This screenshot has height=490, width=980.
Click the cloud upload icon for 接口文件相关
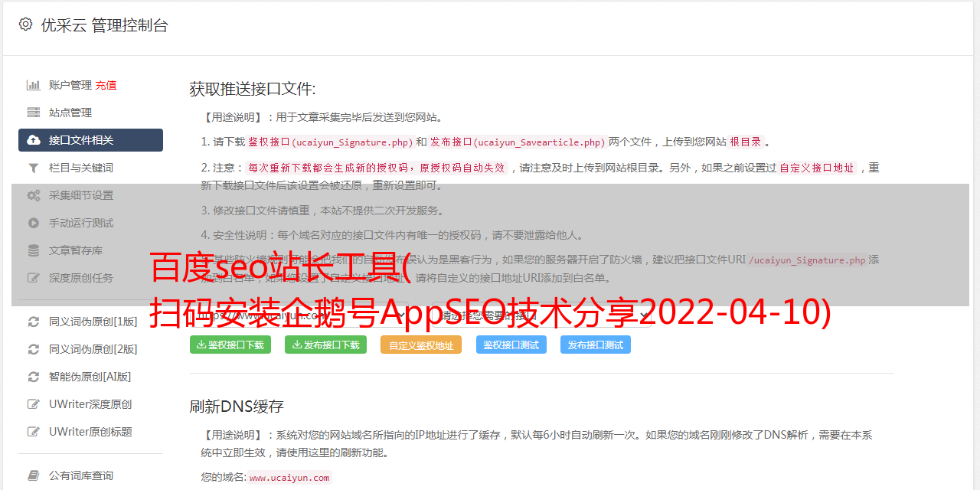coord(34,140)
